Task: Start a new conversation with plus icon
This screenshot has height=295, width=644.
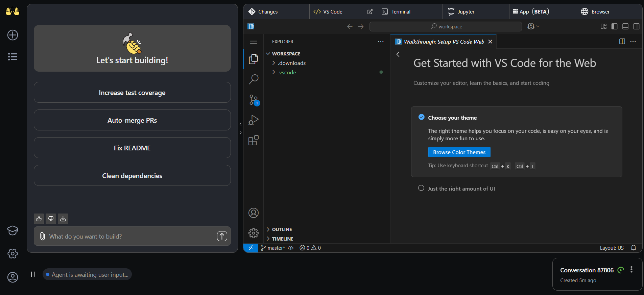Action: pos(13,35)
